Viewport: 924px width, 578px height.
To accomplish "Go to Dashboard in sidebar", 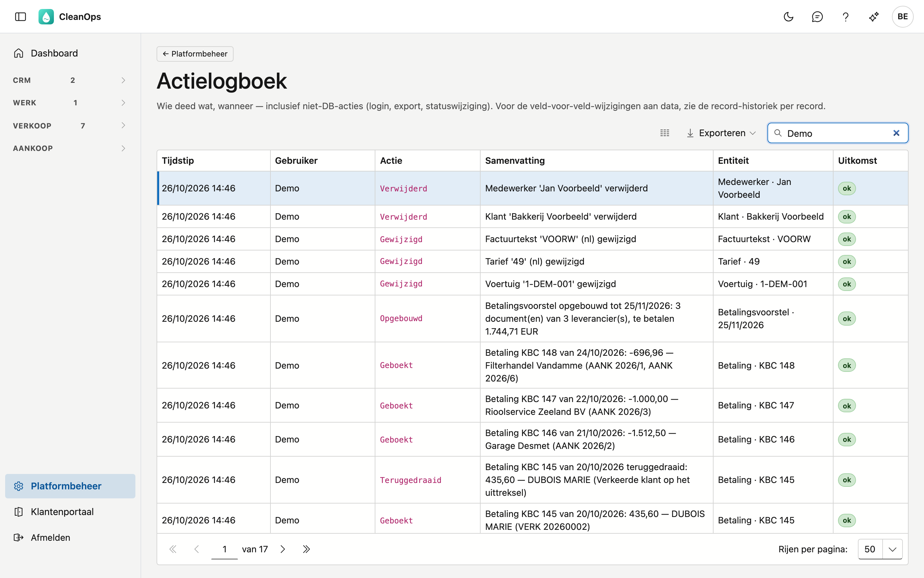I will click(x=70, y=53).
